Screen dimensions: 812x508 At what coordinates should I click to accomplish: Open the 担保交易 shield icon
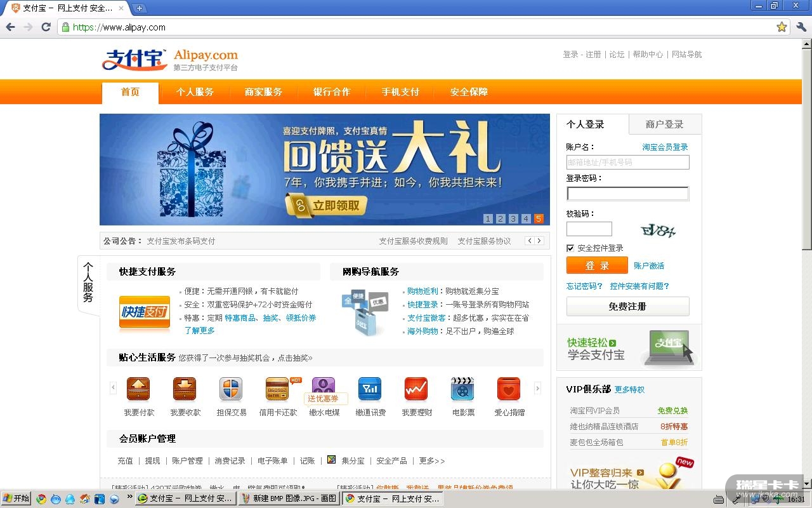[x=231, y=389]
